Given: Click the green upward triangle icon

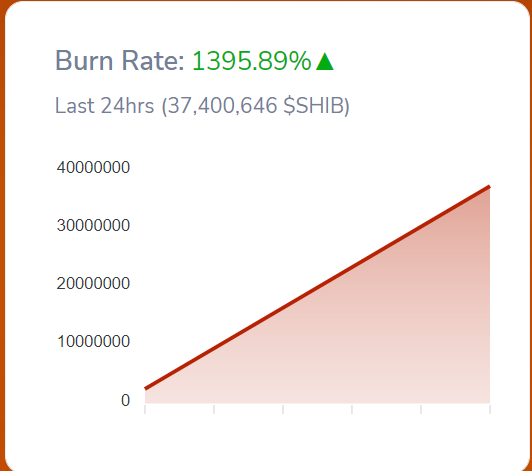Looking at the screenshot, I should tap(325, 61).
